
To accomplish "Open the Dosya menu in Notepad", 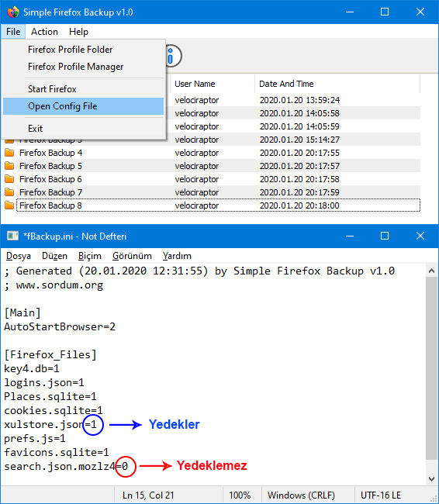I will (19, 256).
